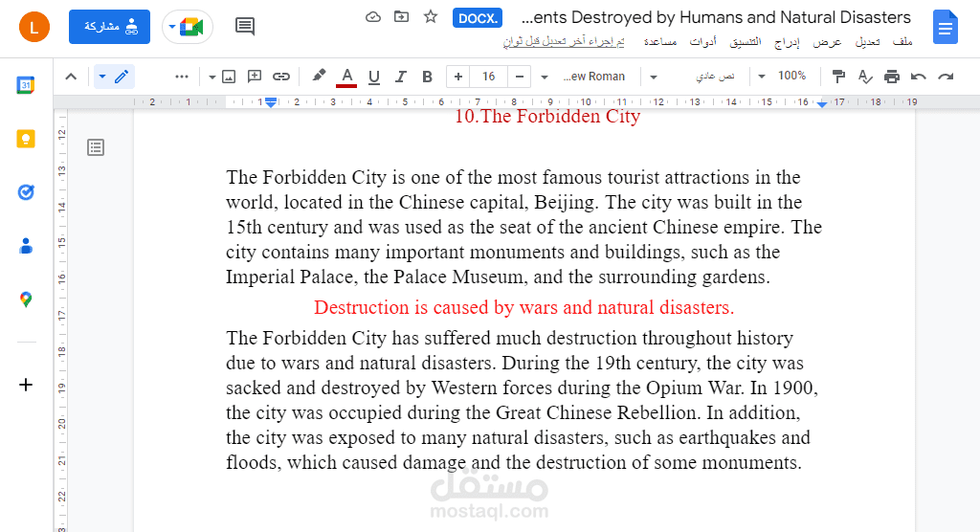The height and width of the screenshot is (532, 980).
Task: Decrease font size
Action: click(x=520, y=77)
